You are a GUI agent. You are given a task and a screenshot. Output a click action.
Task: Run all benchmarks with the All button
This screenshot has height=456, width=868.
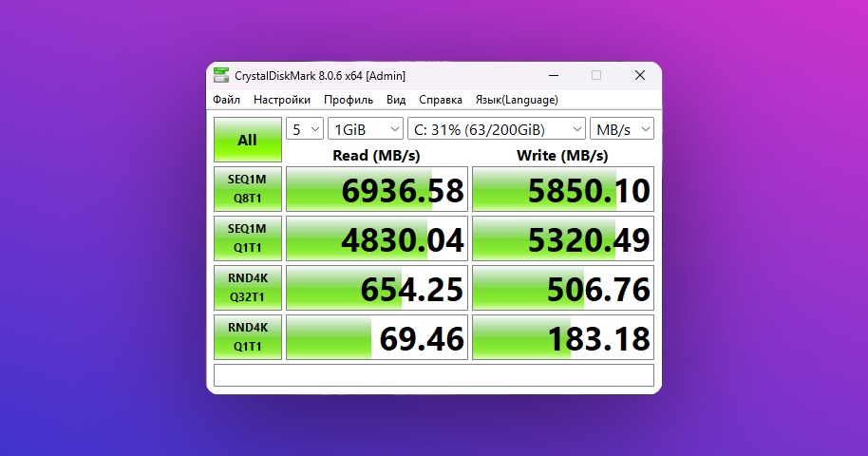click(248, 140)
